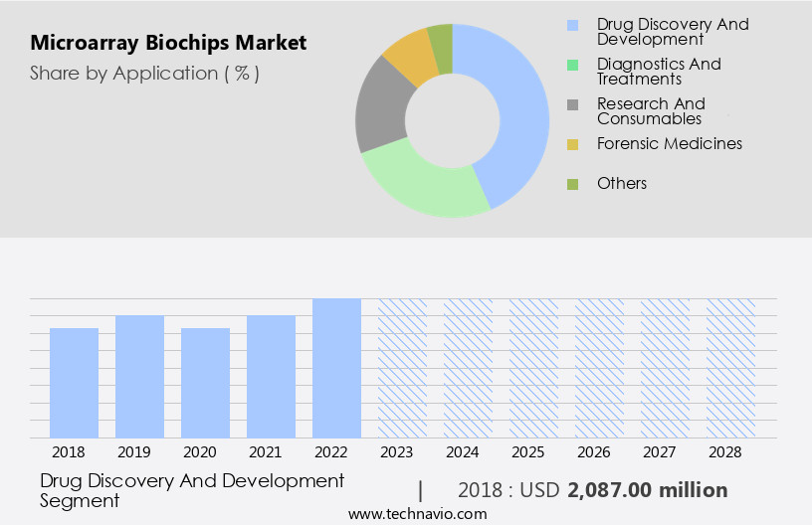The image size is (812, 525).
Task: Click the gray Research And Consumables legend swatch
Action: [x=572, y=104]
